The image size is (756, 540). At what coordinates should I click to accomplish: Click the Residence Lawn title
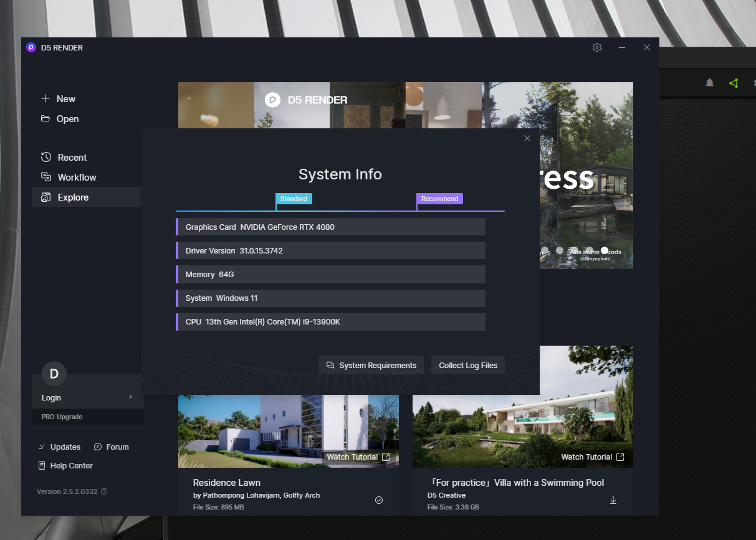[x=227, y=483]
